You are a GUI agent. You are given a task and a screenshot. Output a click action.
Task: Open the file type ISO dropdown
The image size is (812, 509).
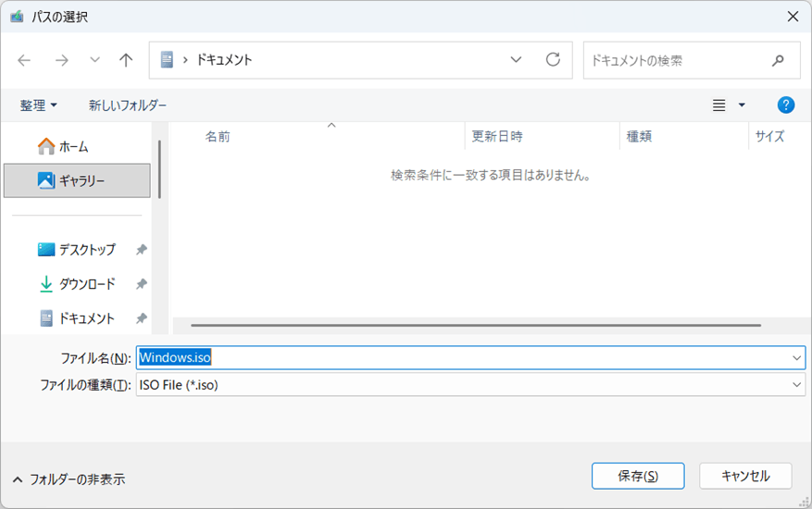[x=796, y=385]
